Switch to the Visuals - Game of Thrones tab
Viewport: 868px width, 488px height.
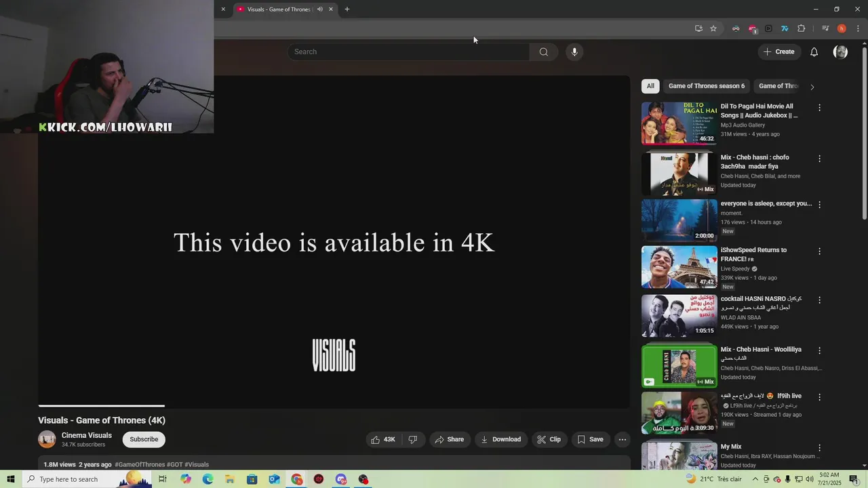278,9
